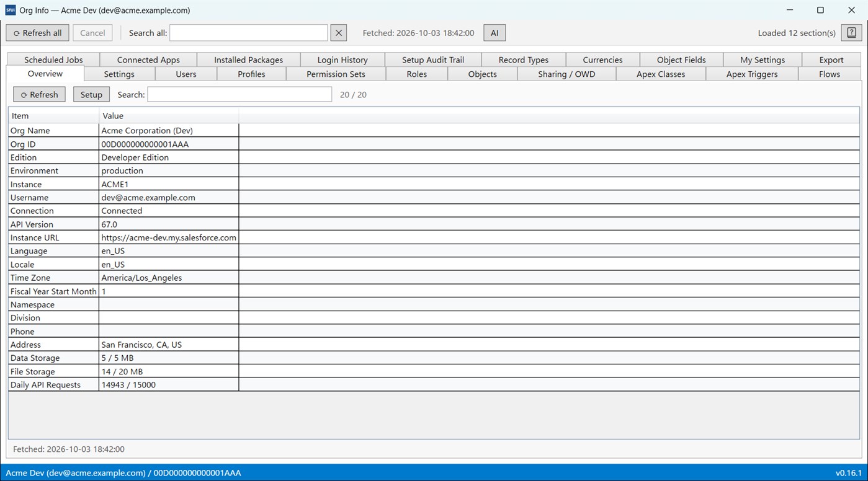Click the Daily API Requests value '14943 / 15000'
The width and height of the screenshot is (868, 481).
[x=169, y=385]
